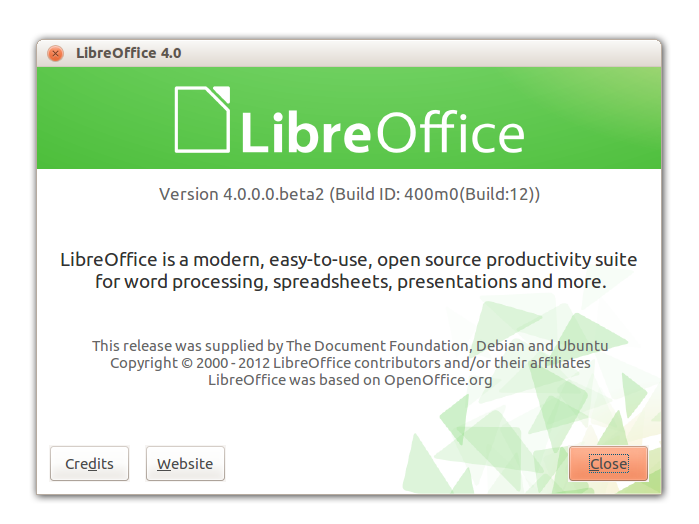This screenshot has height=524, width=699.
Task: Select the 'Version 4.0.0.0.beta2' text
Action: (241, 194)
